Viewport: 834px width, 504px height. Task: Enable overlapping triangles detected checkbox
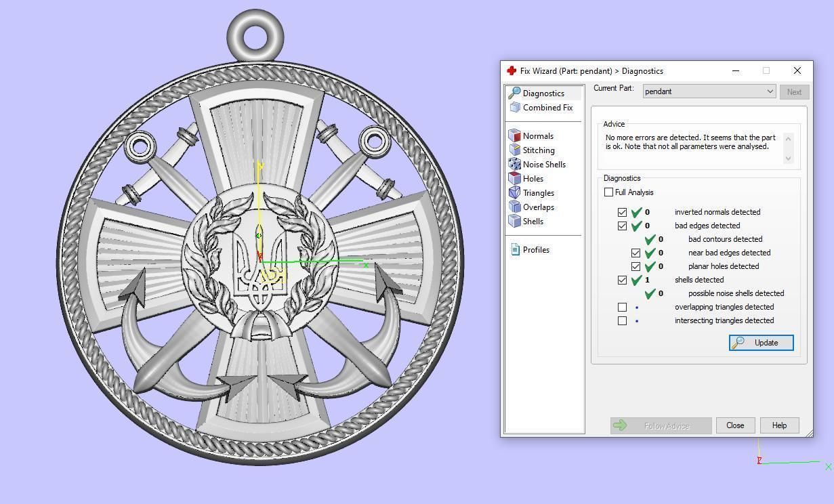(x=622, y=307)
